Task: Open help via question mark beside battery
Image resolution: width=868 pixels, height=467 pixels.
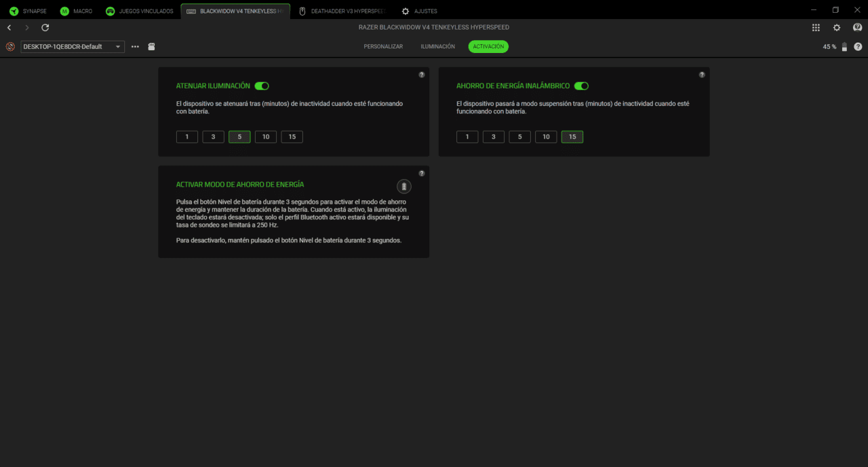Action: (x=858, y=47)
